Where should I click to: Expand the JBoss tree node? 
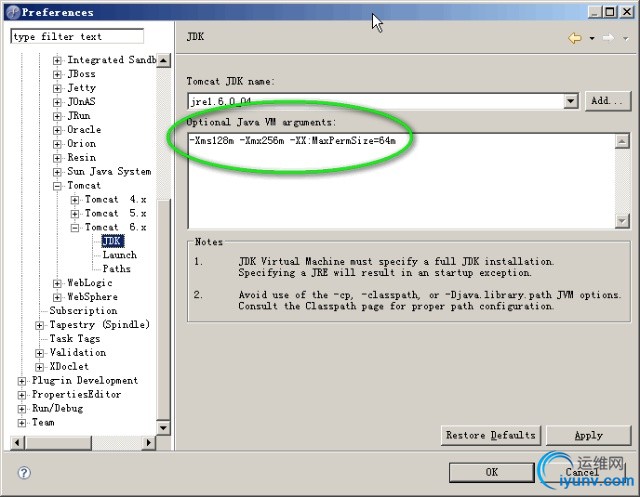click(x=57, y=74)
